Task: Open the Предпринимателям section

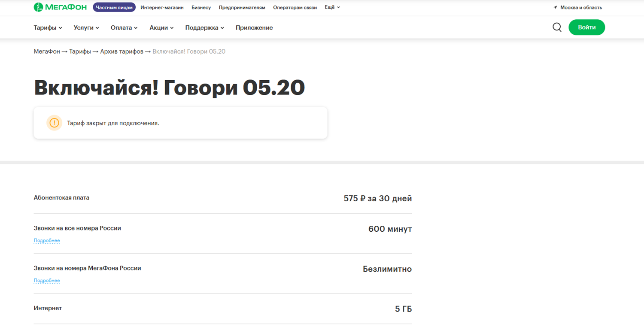Action: click(x=242, y=7)
